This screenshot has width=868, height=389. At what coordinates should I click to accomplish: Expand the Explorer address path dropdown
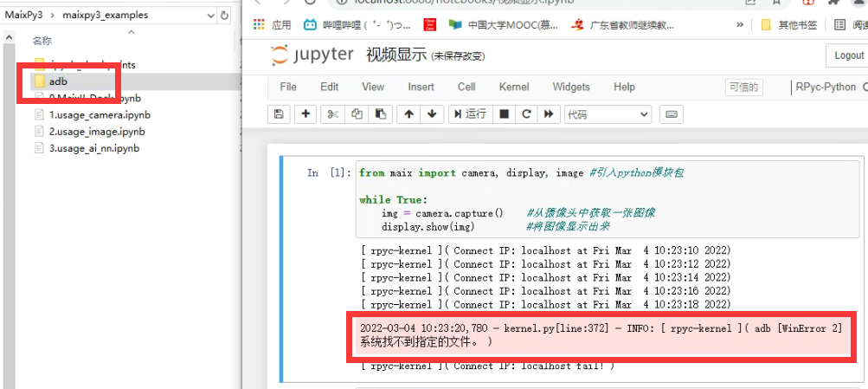(x=211, y=16)
